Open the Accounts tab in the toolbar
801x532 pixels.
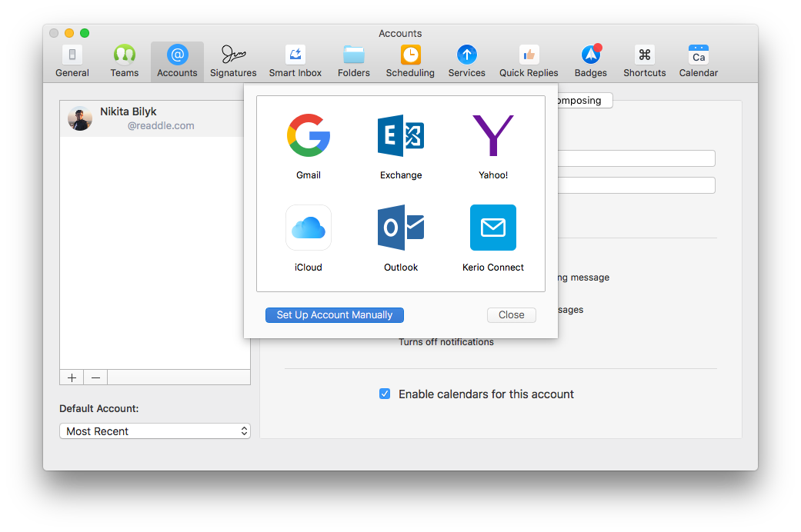177,60
